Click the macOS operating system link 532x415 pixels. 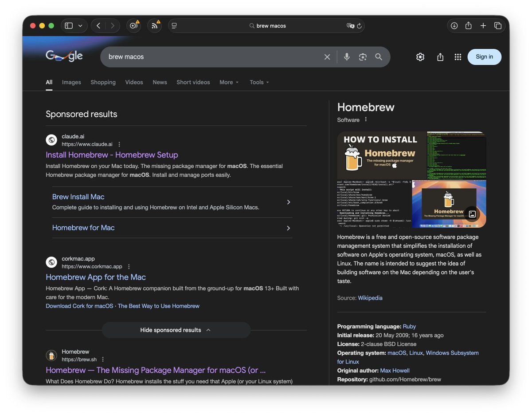(x=397, y=353)
